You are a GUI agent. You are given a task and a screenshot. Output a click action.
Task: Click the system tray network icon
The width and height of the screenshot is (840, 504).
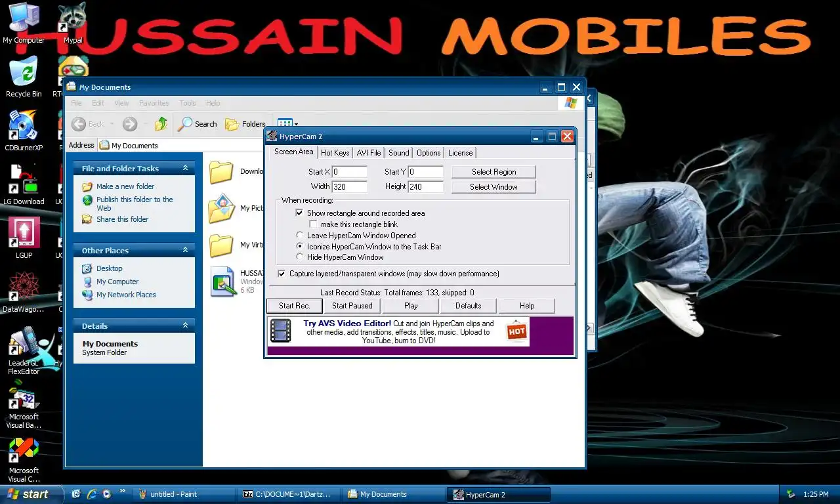791,494
